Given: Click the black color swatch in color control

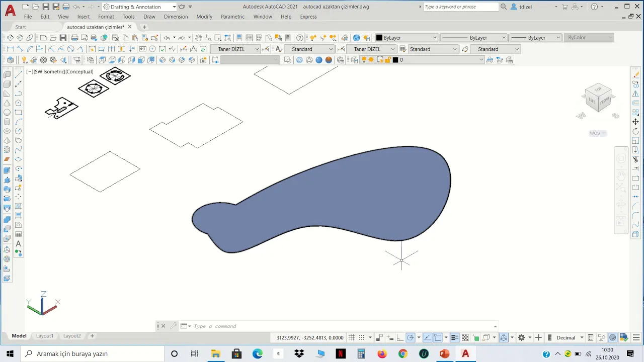Looking at the screenshot, I should tap(380, 38).
